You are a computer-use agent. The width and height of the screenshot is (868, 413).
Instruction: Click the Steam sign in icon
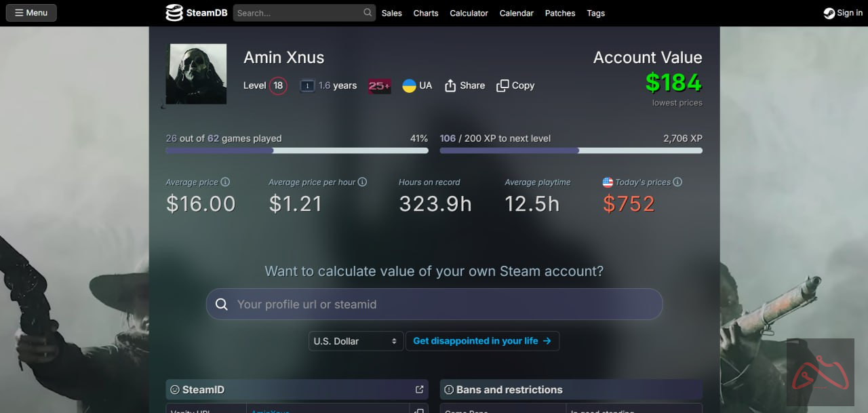[x=829, y=13]
